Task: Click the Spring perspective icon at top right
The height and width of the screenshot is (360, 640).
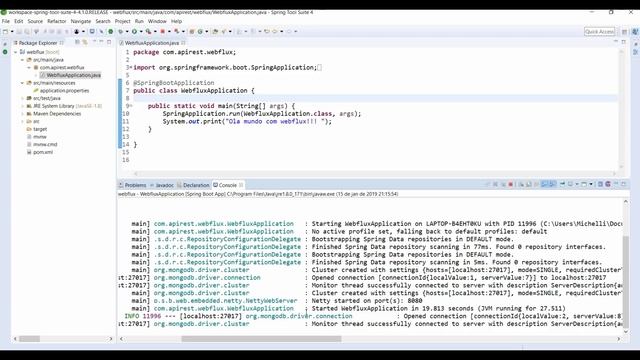Action: point(635,31)
